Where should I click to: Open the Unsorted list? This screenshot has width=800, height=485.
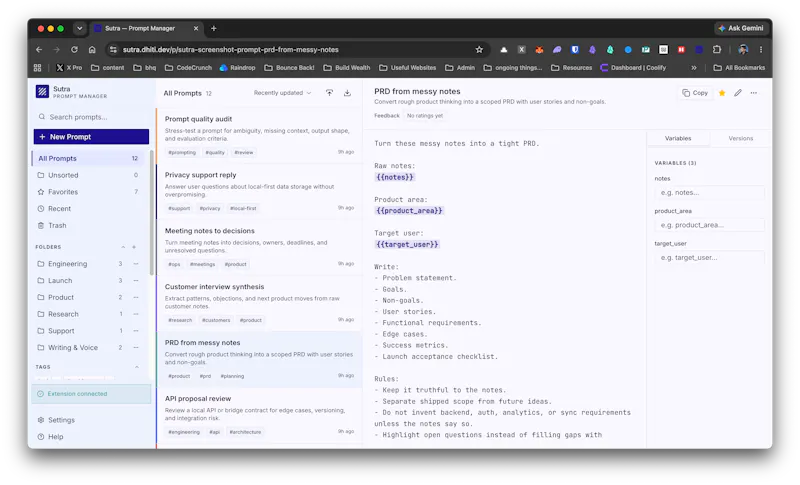point(89,175)
